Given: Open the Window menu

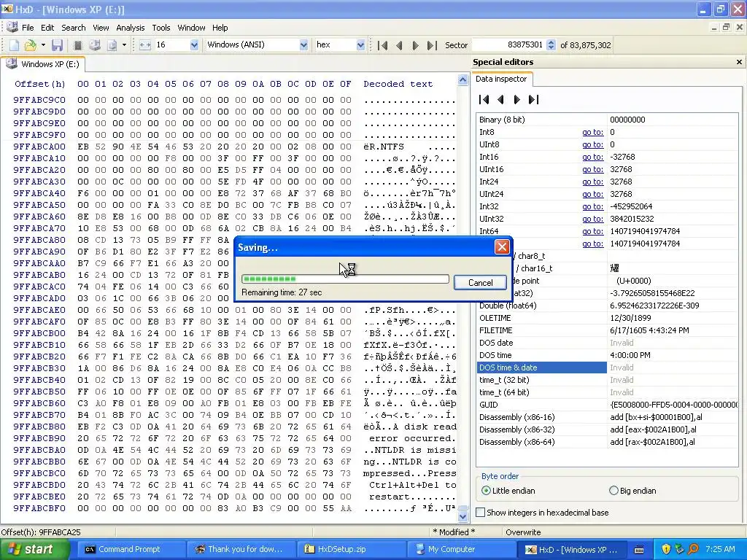Looking at the screenshot, I should [x=191, y=28].
